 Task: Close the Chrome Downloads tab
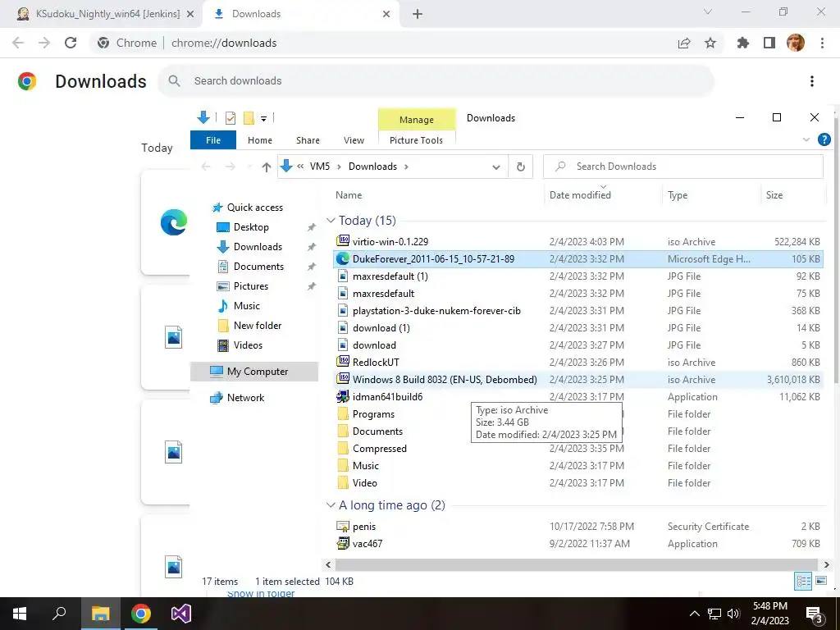386,14
